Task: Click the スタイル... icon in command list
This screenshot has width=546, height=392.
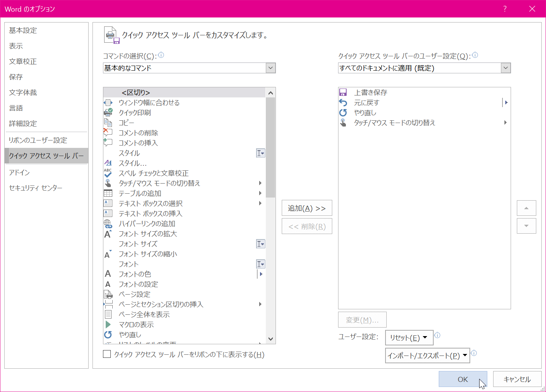Action: click(108, 163)
